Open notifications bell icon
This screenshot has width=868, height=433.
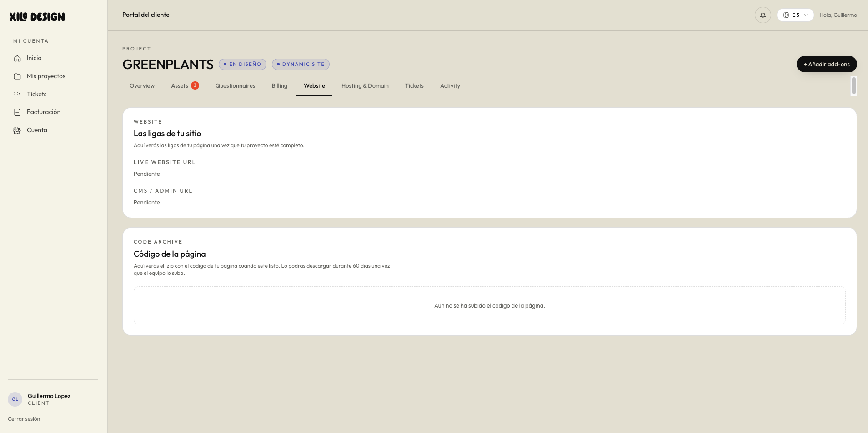[763, 15]
